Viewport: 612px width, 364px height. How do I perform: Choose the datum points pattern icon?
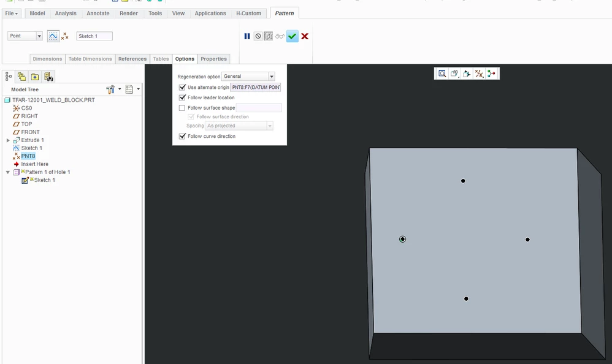[65, 36]
